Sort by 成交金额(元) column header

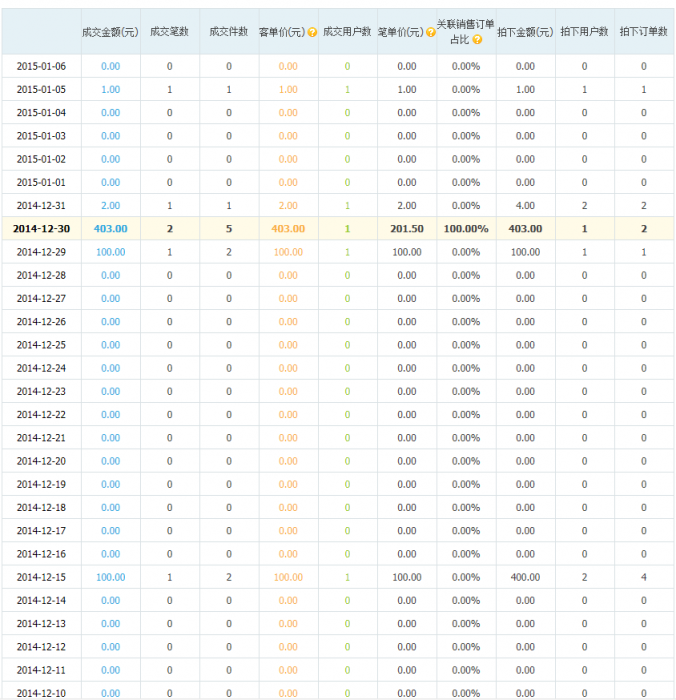coord(110,32)
